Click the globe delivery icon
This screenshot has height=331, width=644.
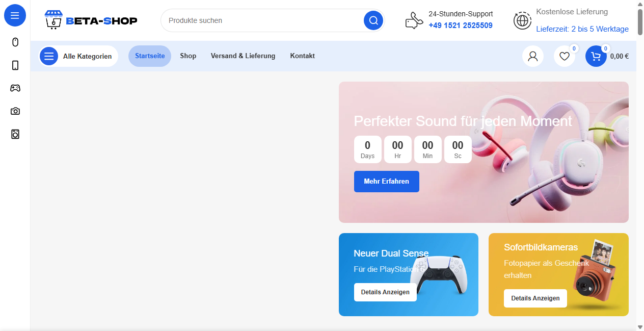point(522,20)
